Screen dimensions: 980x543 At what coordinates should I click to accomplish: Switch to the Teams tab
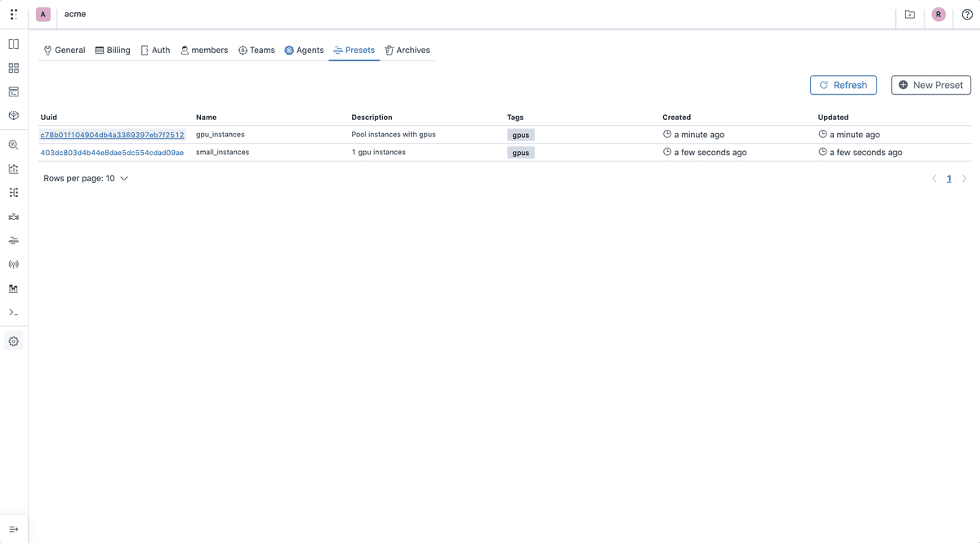coord(256,50)
